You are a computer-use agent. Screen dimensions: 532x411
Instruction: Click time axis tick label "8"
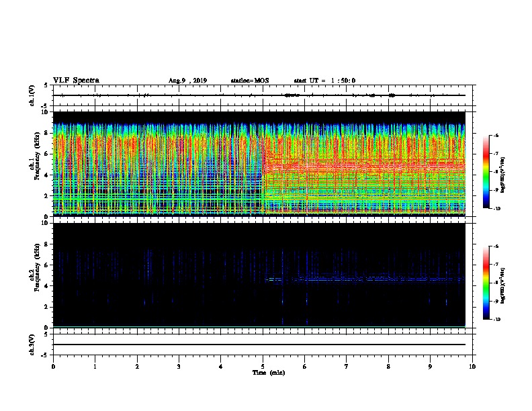(x=388, y=367)
